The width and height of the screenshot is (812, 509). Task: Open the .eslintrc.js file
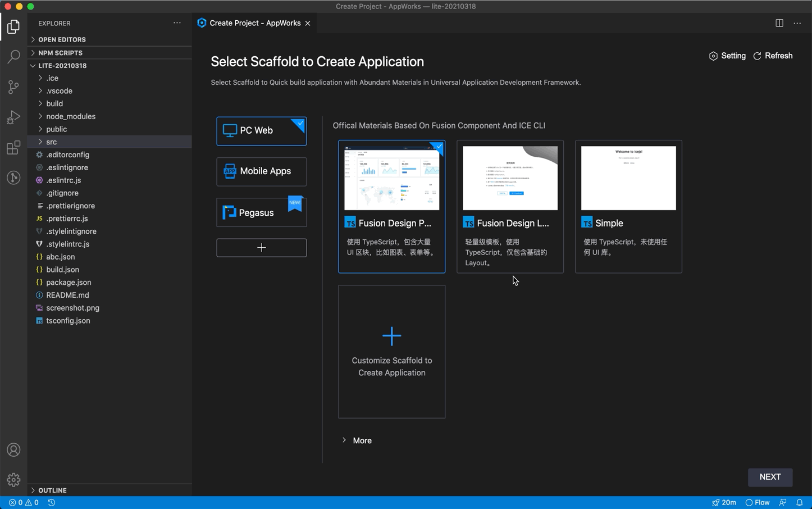(x=110, y=180)
